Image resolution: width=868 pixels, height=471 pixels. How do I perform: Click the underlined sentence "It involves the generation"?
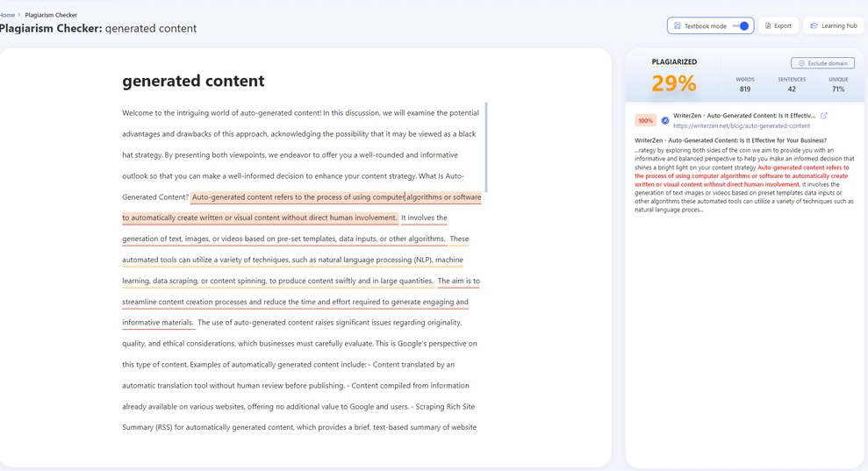283,239
